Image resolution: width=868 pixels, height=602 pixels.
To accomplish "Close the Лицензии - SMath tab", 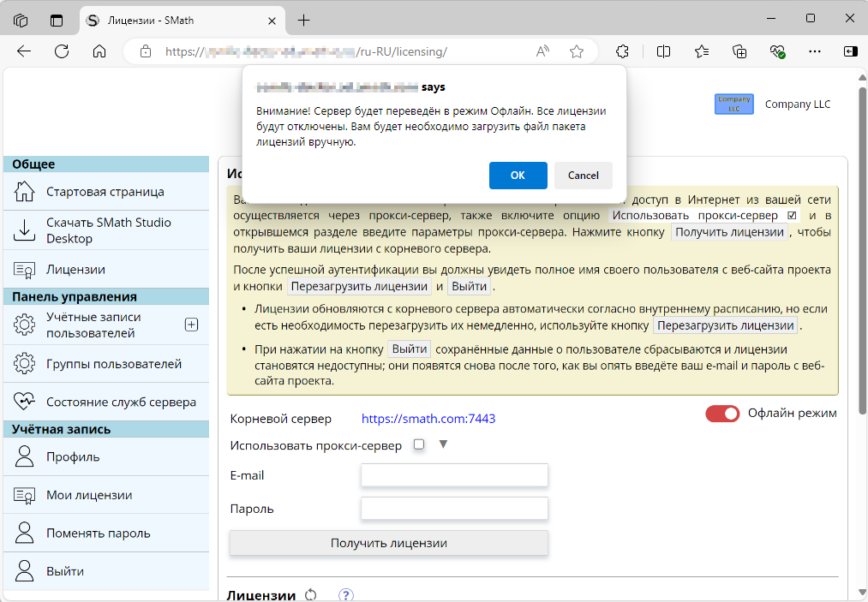I will (272, 21).
